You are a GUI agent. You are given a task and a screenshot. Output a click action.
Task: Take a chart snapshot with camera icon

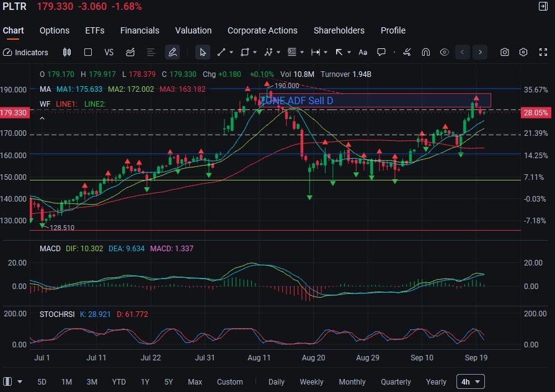coord(505,52)
